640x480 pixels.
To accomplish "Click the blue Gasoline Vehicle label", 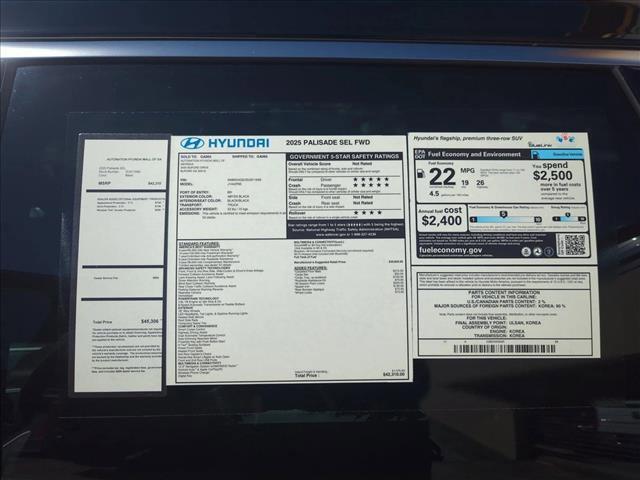I will (558, 154).
